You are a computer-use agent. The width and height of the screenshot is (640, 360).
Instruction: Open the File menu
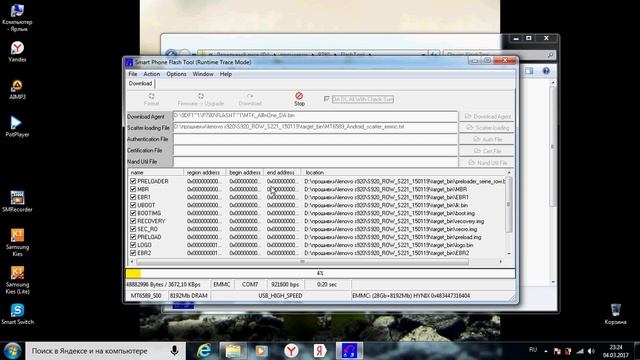tap(133, 74)
